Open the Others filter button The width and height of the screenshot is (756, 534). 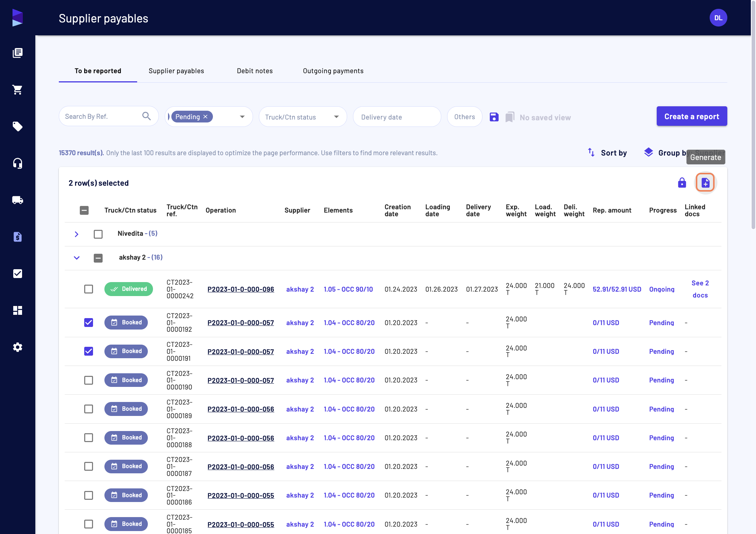(x=464, y=117)
